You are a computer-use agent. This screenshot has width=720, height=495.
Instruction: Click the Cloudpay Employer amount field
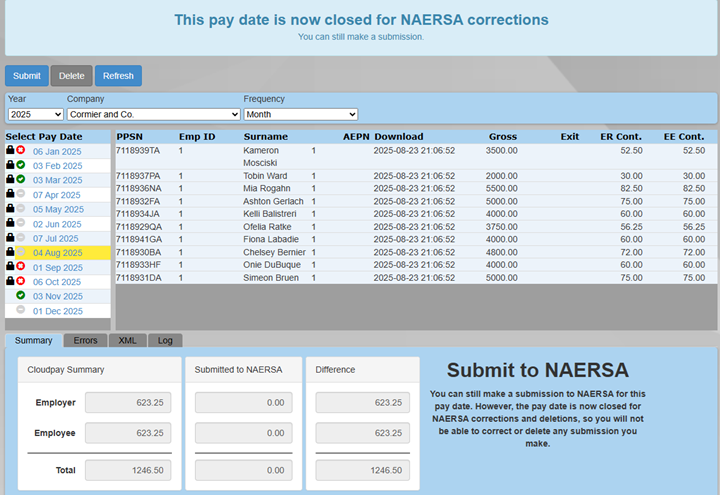coord(129,402)
